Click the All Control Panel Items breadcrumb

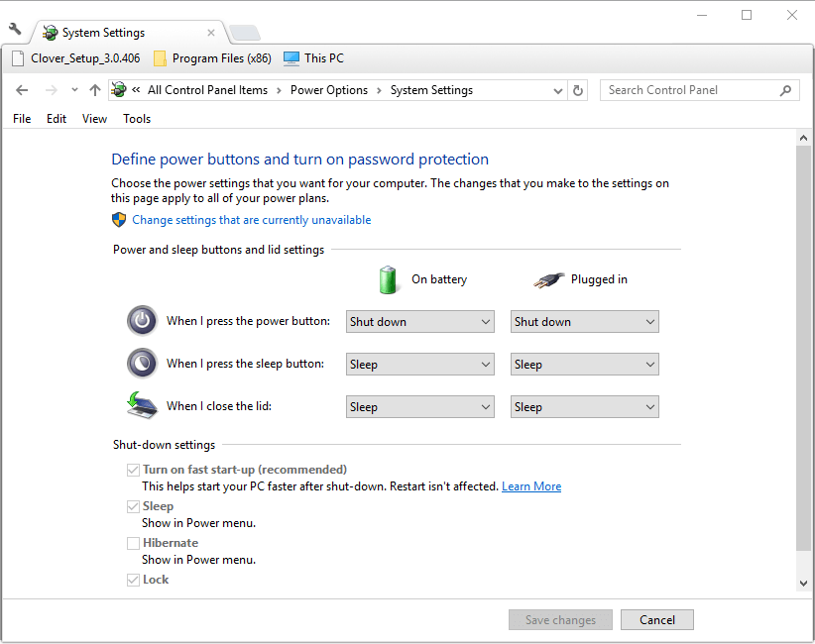pos(207,90)
